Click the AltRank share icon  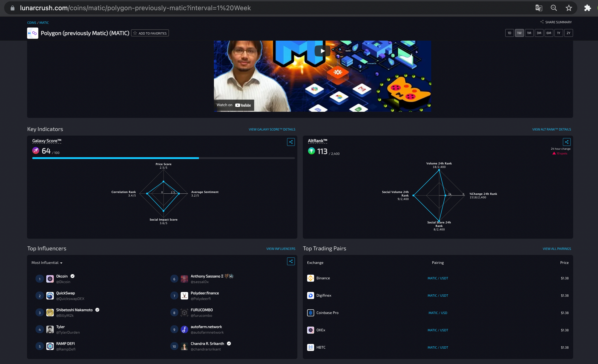(x=566, y=142)
